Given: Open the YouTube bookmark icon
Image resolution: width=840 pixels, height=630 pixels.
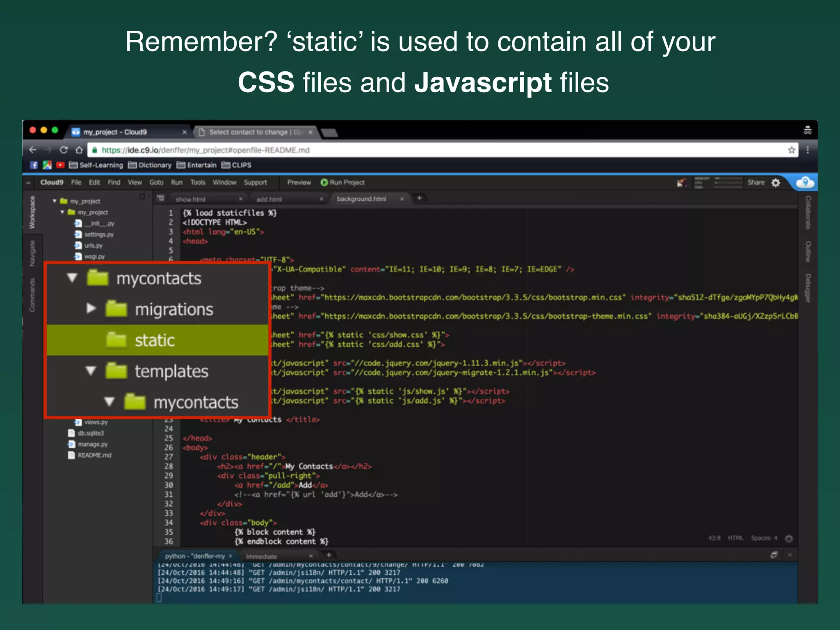Looking at the screenshot, I should pos(60,165).
